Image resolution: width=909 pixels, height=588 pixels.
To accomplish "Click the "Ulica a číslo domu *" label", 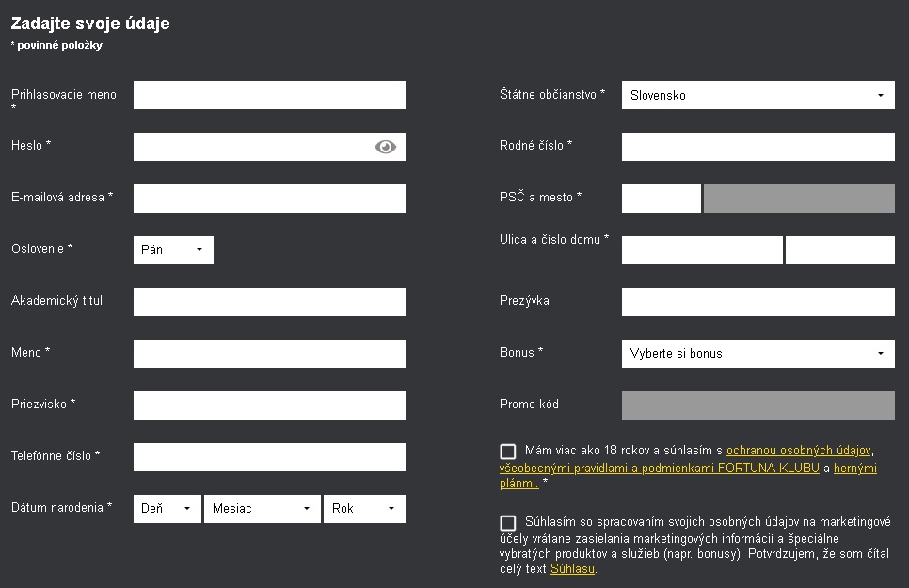I will pyautogui.click(x=554, y=239).
